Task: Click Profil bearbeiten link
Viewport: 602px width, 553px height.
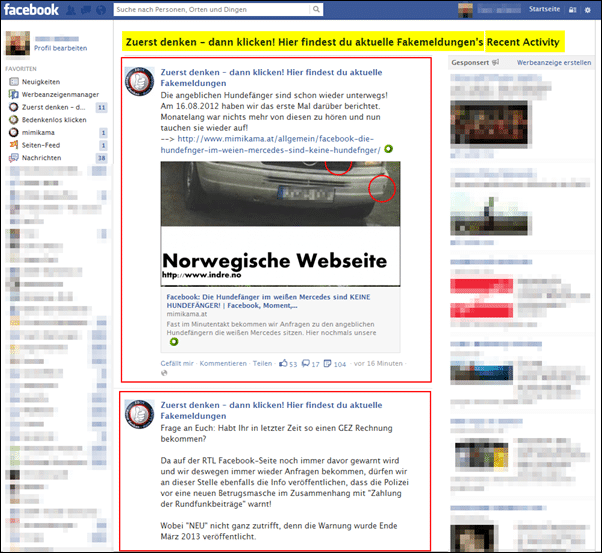Action: (x=60, y=48)
